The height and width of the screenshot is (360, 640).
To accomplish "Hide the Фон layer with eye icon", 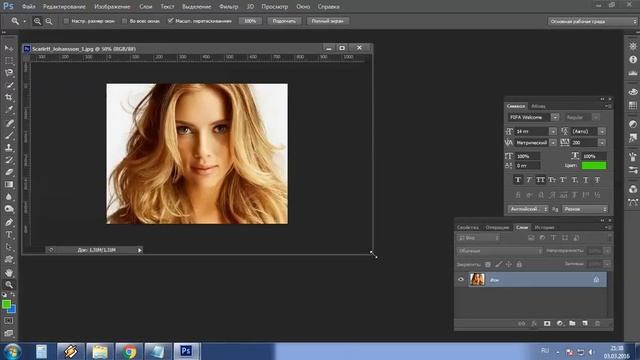I will [x=461, y=280].
